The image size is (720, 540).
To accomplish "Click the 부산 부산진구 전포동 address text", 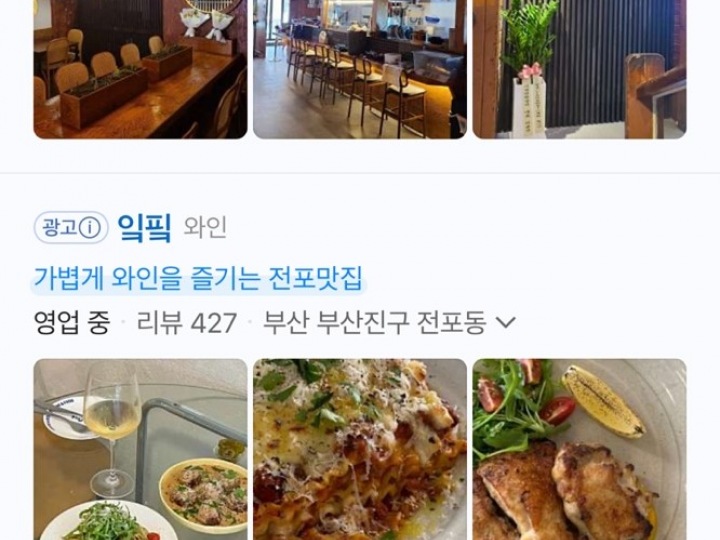I will point(374,322).
